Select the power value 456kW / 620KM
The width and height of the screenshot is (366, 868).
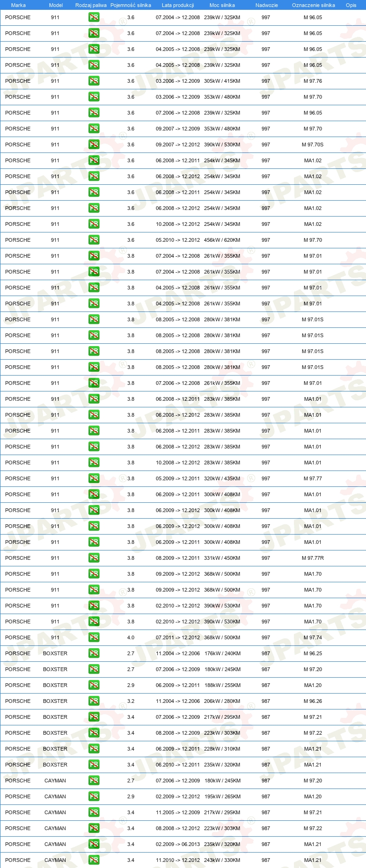coord(222,240)
